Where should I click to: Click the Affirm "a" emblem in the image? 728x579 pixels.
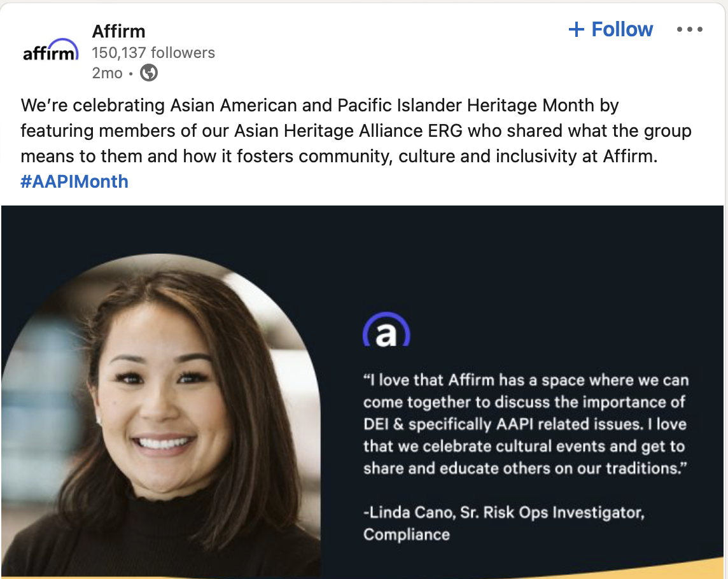386,331
